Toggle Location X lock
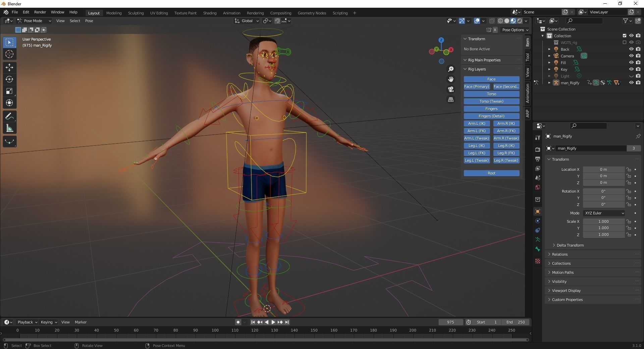The height and width of the screenshot is (349, 644). (629, 169)
